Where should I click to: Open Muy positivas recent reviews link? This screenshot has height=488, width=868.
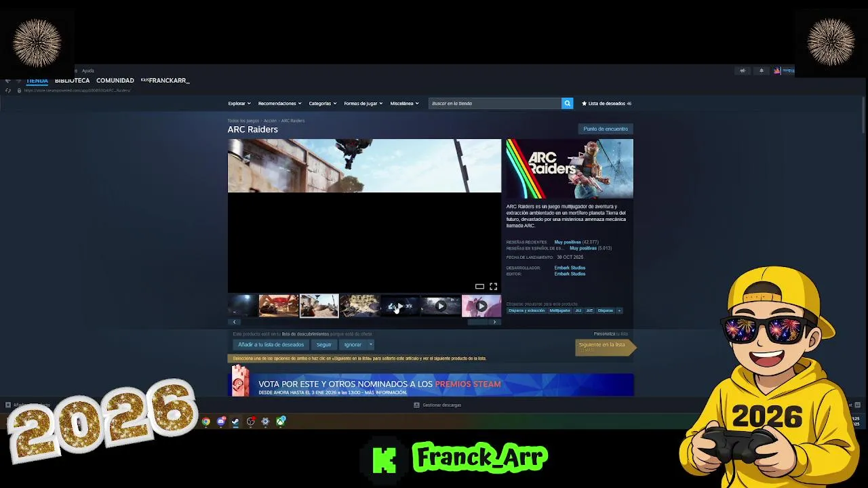568,242
